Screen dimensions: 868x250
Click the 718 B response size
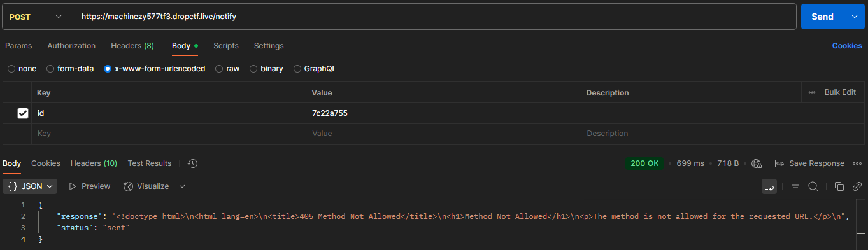[728, 163]
